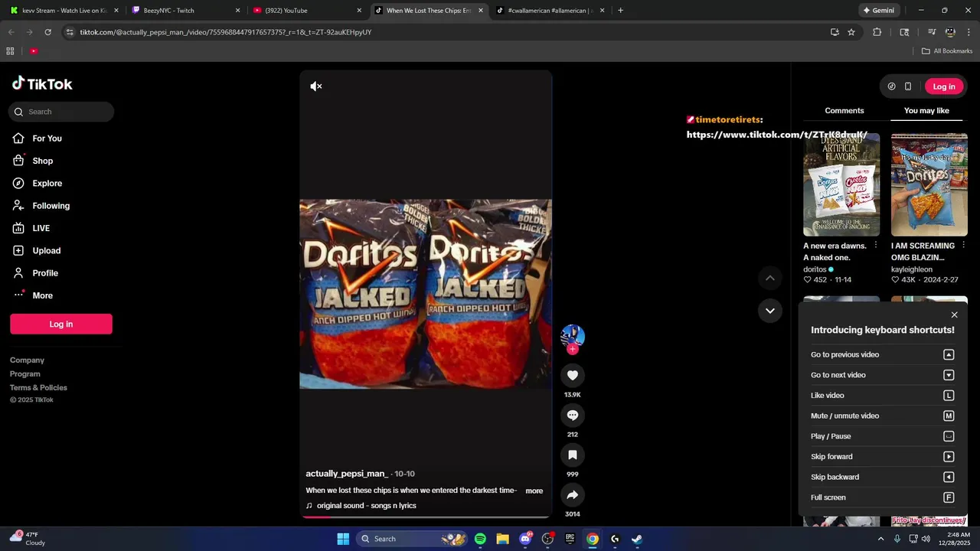The image size is (980, 551).
Task: Click the sidebar Log in button
Action: [x=61, y=324]
